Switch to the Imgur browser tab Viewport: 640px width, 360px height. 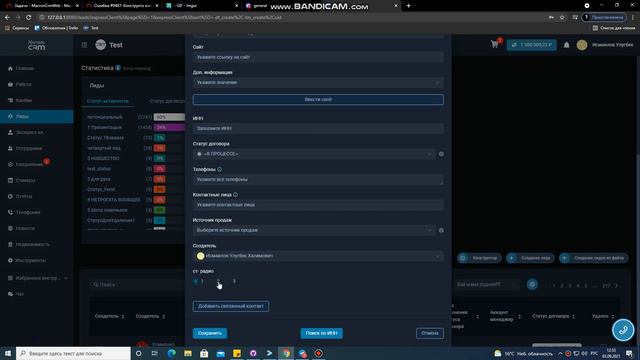(202, 6)
